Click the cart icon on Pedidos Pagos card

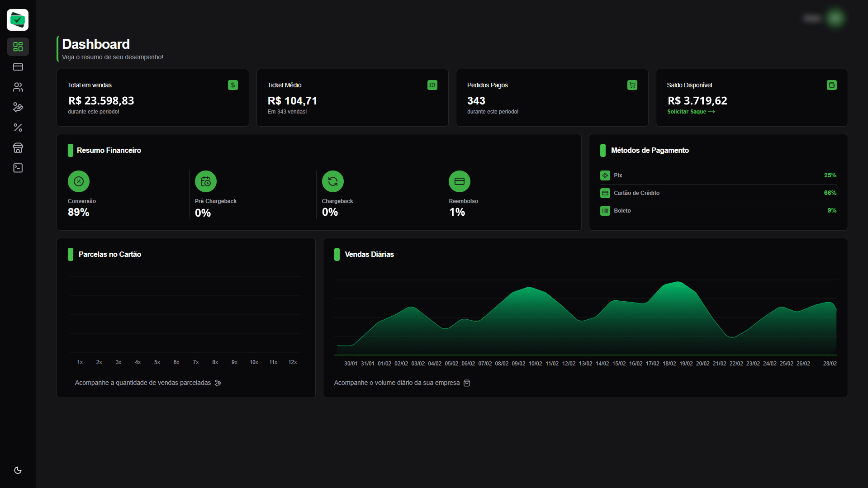pos(632,85)
